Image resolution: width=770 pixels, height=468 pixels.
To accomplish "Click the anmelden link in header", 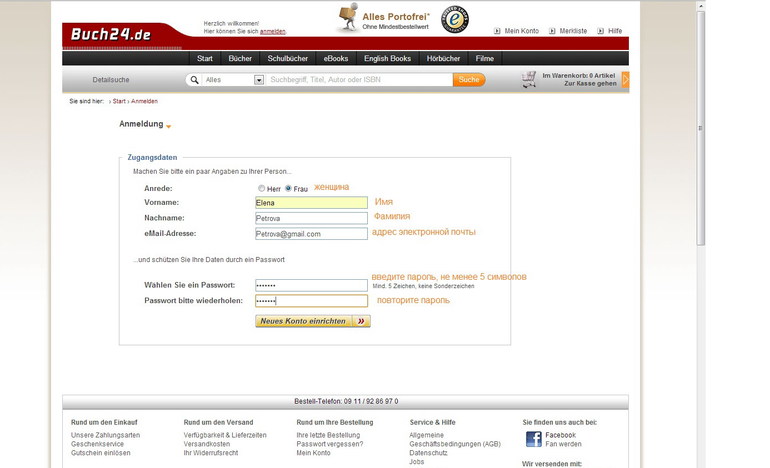I will click(273, 31).
